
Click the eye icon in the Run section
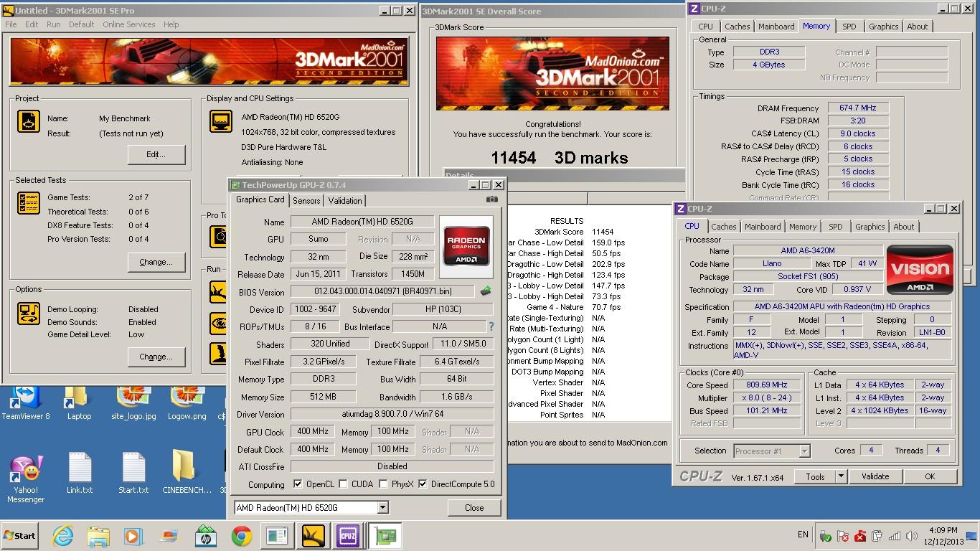(x=218, y=324)
